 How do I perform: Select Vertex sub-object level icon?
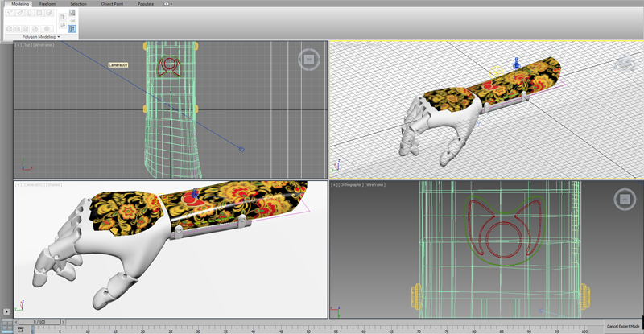(x=10, y=13)
